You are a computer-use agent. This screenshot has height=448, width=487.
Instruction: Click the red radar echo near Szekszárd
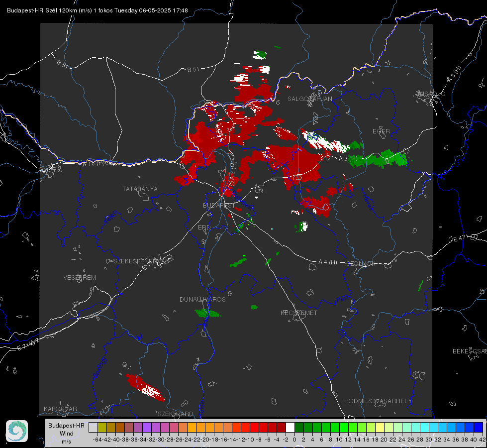click(x=145, y=388)
